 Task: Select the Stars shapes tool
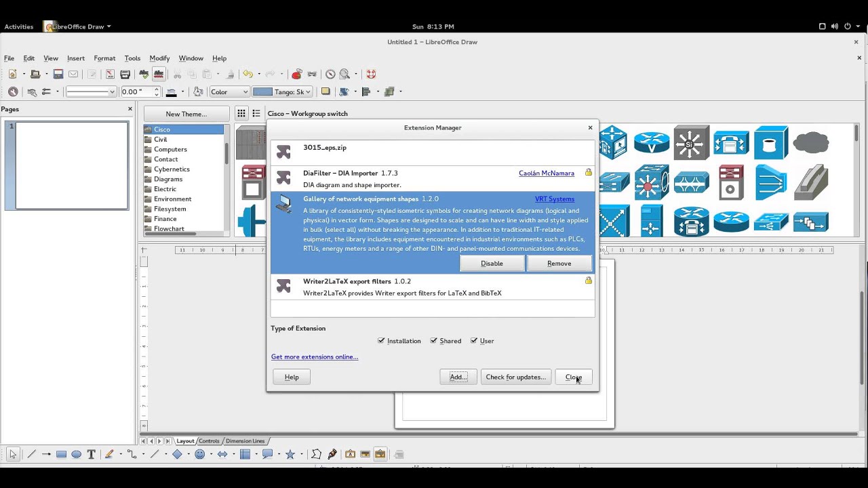[x=290, y=454]
